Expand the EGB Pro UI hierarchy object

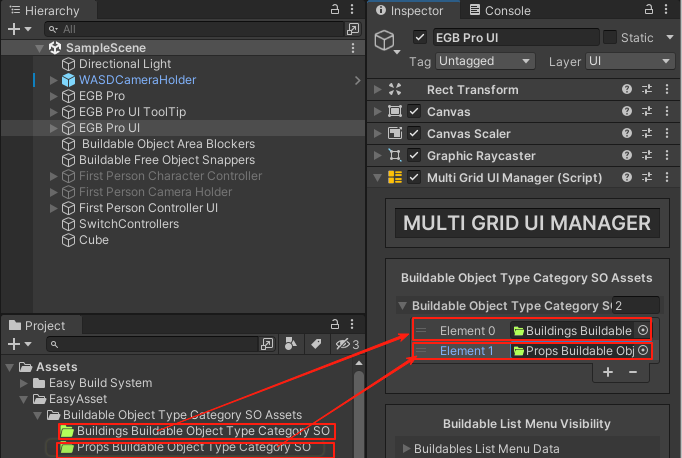[53, 128]
